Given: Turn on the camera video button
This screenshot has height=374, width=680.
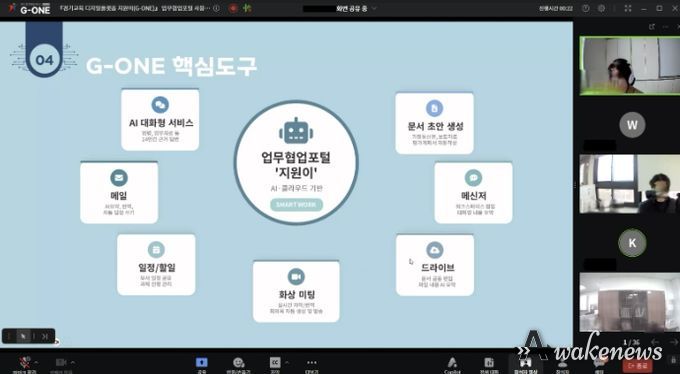Looking at the screenshot, I should point(61,362).
